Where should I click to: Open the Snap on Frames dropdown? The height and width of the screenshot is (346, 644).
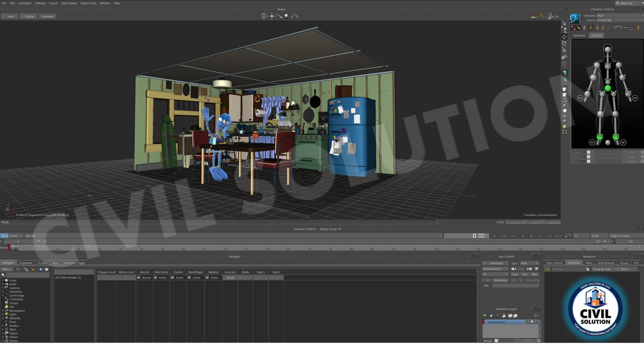click(x=626, y=236)
